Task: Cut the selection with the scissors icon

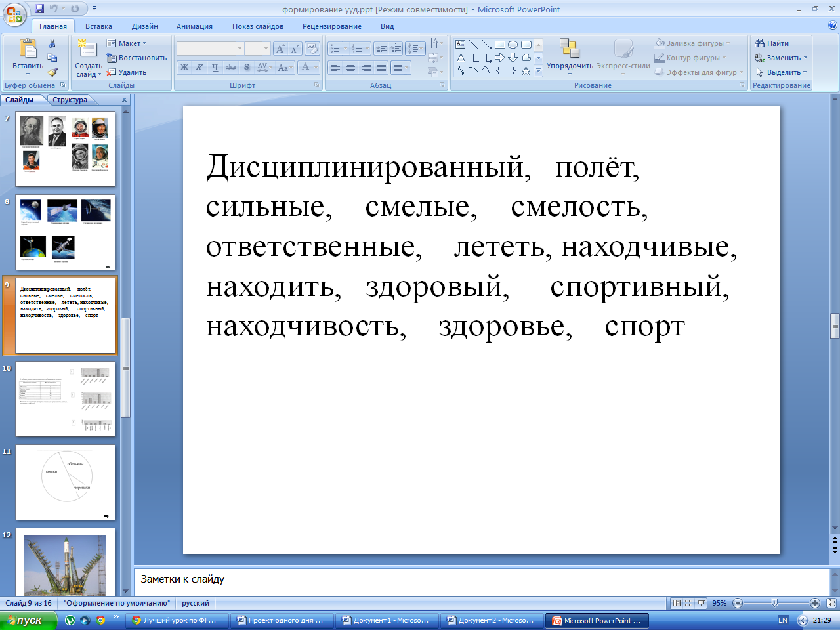Action: 52,43
